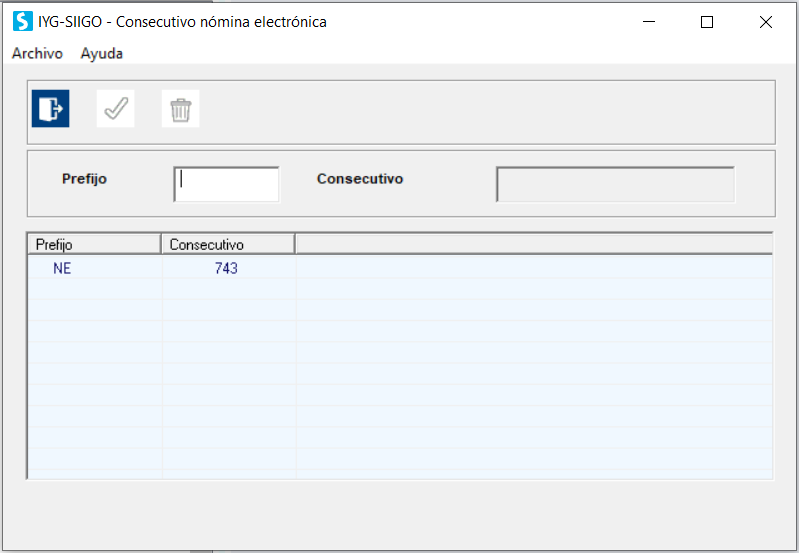
Task: Sort by the Prefijo column header
Action: tap(94, 245)
